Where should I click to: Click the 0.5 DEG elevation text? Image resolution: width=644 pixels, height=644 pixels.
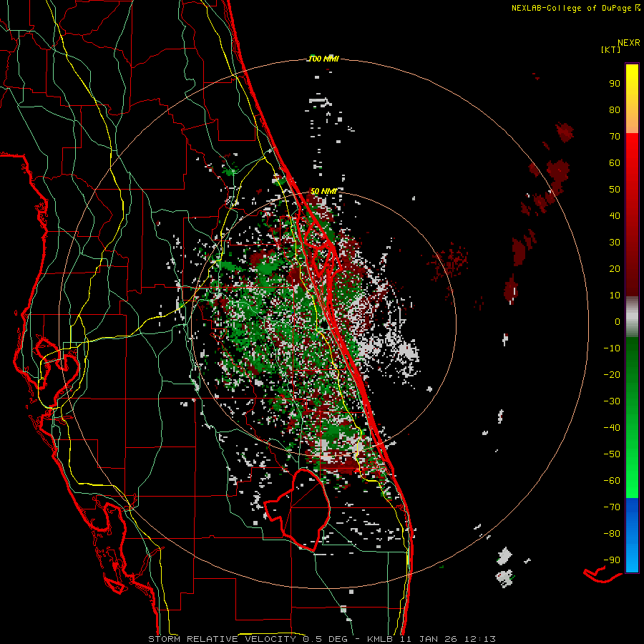point(326,639)
